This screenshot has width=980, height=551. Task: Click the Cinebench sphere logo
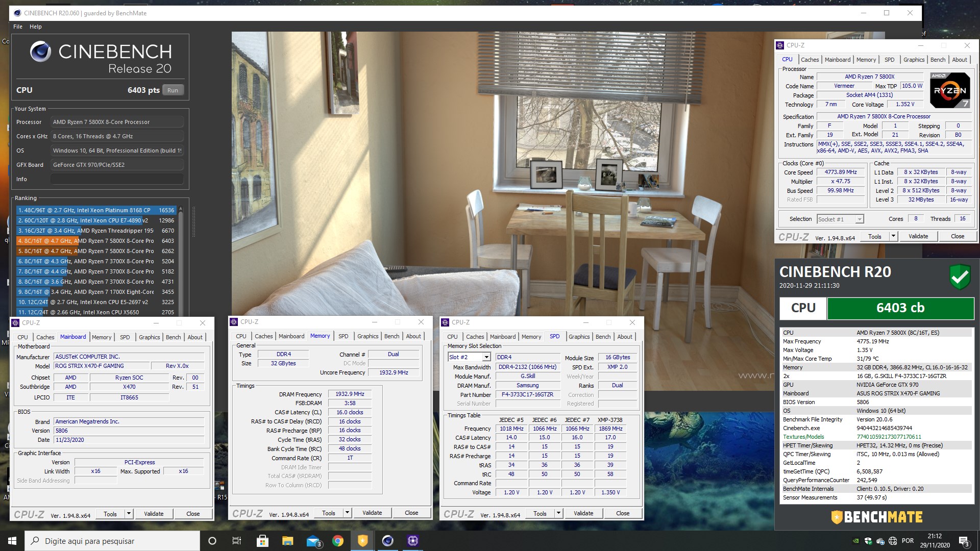pyautogui.click(x=40, y=52)
